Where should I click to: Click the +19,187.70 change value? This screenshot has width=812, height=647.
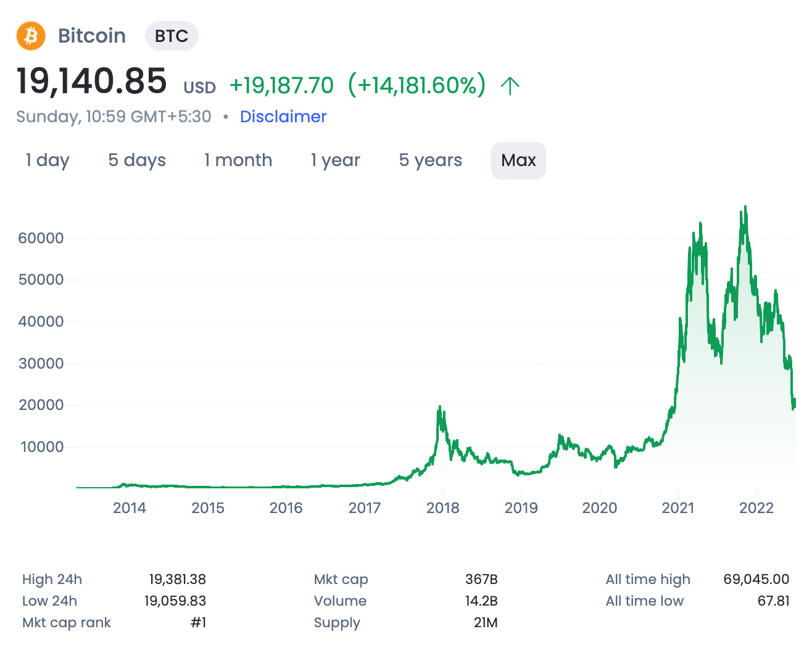coord(281,85)
